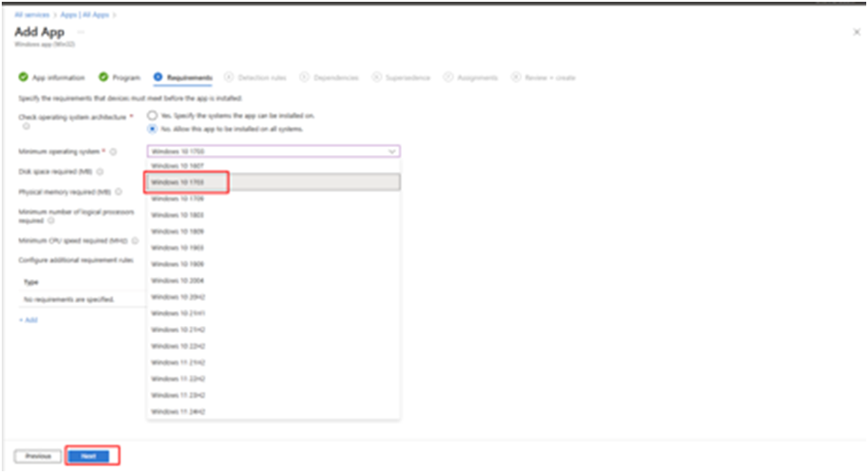Click the Previous button
The width and height of the screenshot is (868, 473).
(x=37, y=456)
